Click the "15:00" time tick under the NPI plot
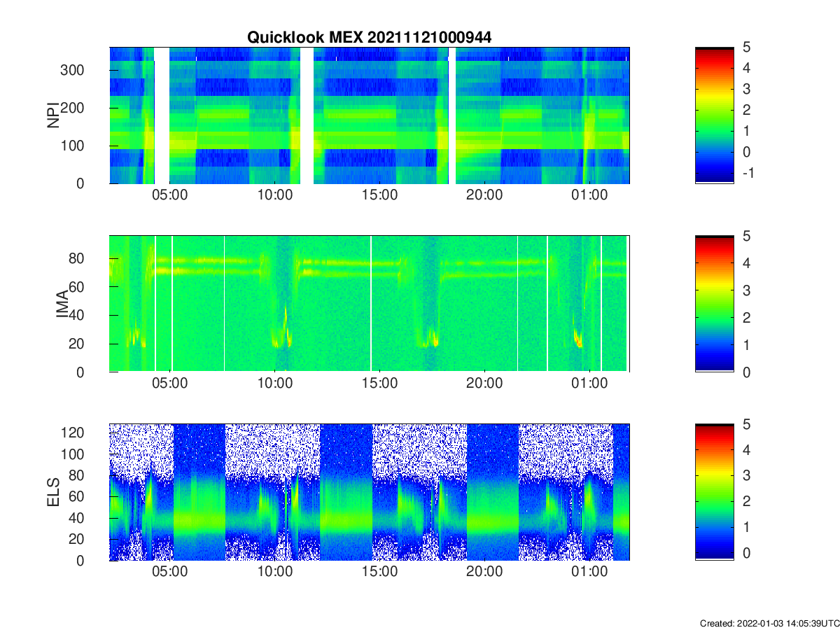 coord(379,195)
